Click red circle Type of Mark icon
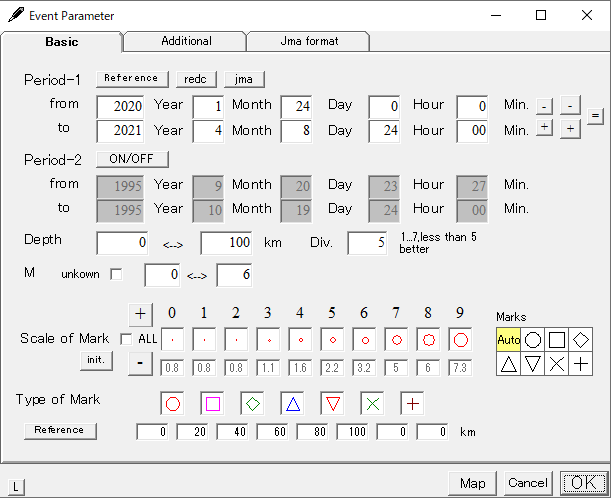Image resolution: width=611 pixels, height=498 pixels. [173, 404]
